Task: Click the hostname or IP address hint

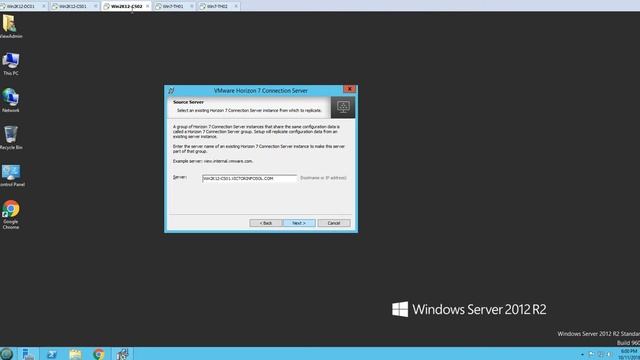Action: tap(323, 178)
